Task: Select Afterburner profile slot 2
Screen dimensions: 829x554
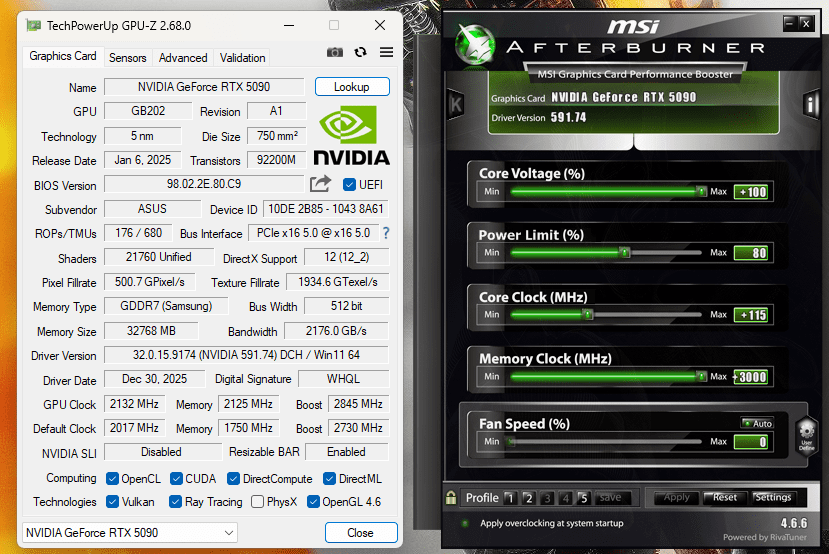Action: [528, 498]
